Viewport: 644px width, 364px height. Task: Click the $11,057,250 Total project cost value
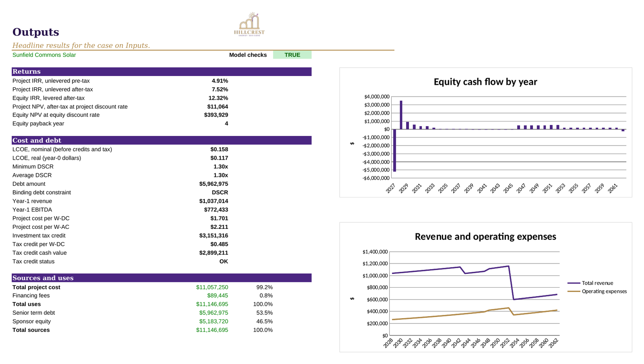click(x=212, y=287)
